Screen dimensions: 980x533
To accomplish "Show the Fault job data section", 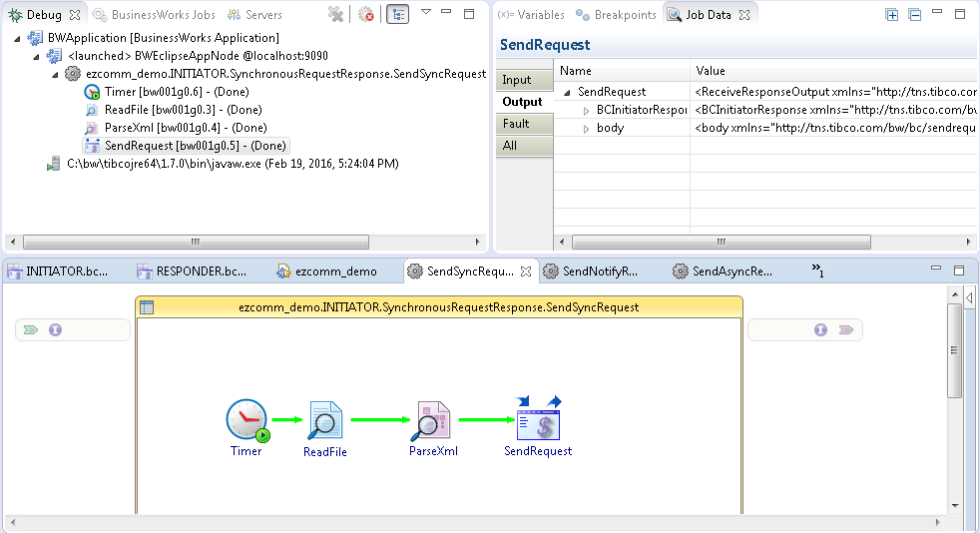I will 524,124.
